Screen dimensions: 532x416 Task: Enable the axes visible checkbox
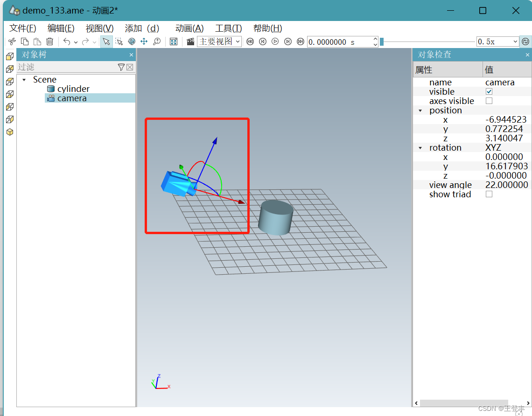489,101
